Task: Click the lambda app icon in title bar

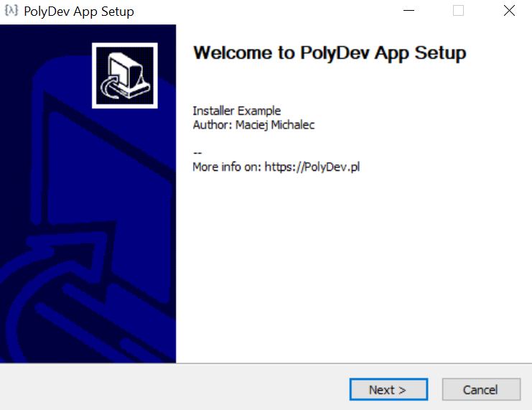Action: 11,11
